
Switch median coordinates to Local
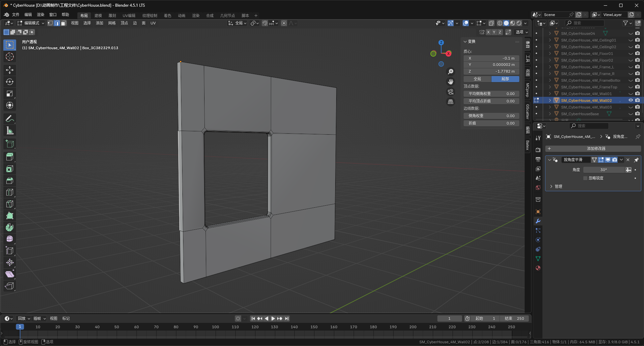(505, 79)
